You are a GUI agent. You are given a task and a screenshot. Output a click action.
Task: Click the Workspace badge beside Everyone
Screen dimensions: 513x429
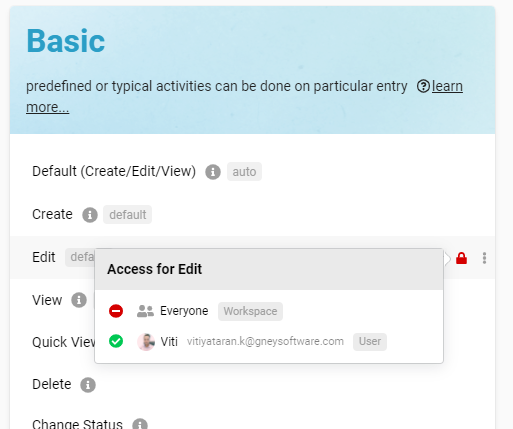coord(250,311)
